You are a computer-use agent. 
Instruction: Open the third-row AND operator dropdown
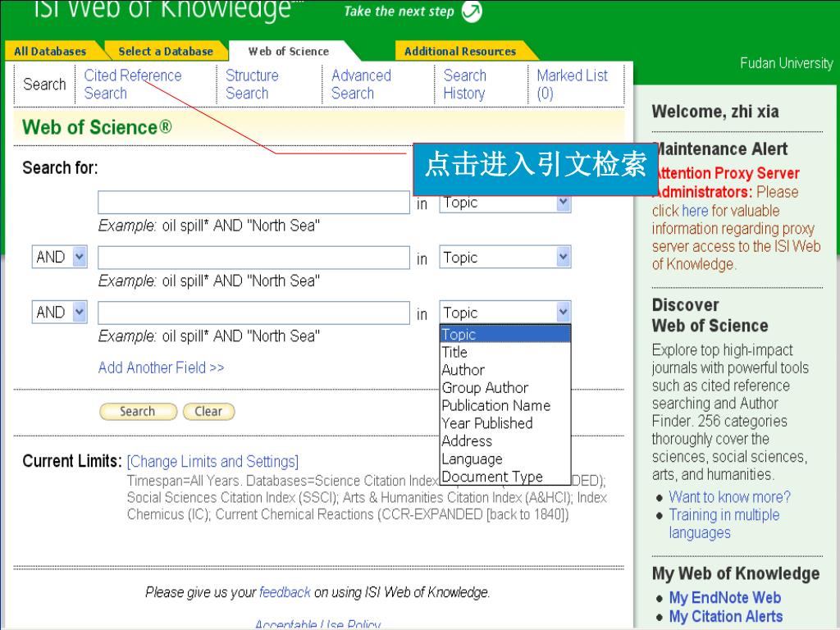coord(59,312)
